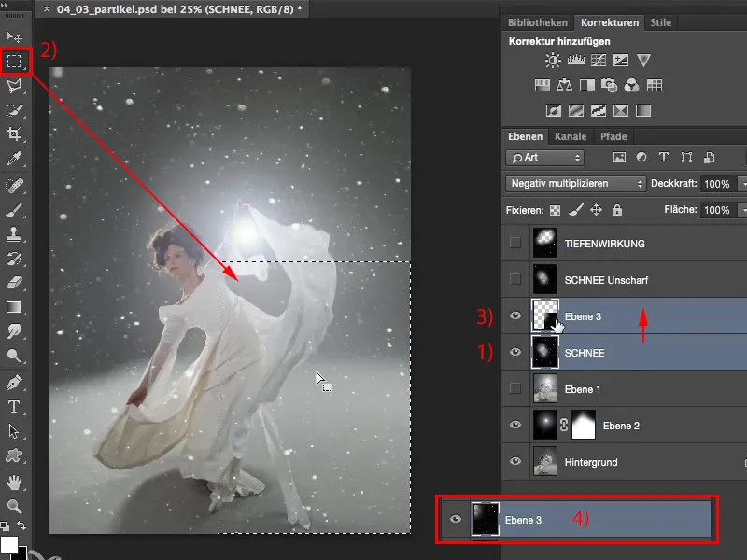The image size is (747, 560).
Task: Filter layers by smart objects
Action: [710, 158]
